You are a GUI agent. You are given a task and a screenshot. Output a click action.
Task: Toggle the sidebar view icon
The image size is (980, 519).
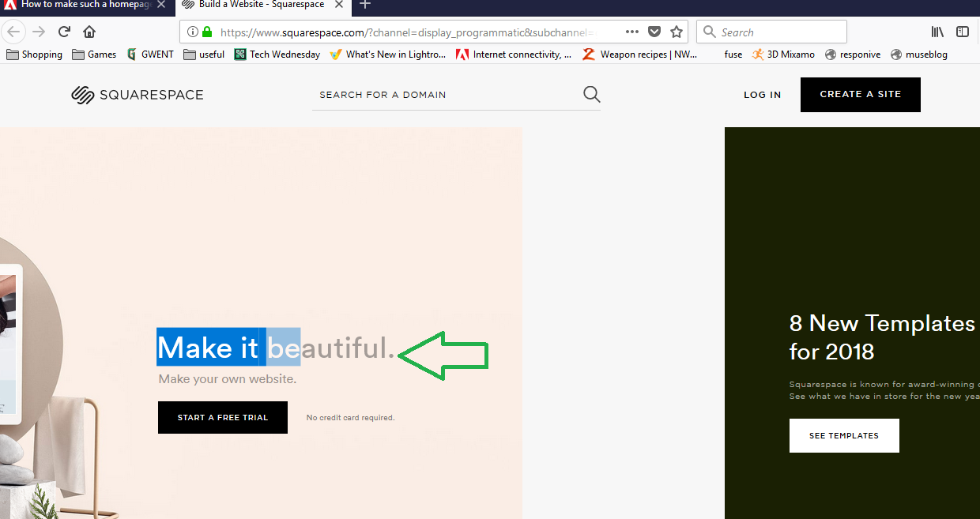[963, 32]
